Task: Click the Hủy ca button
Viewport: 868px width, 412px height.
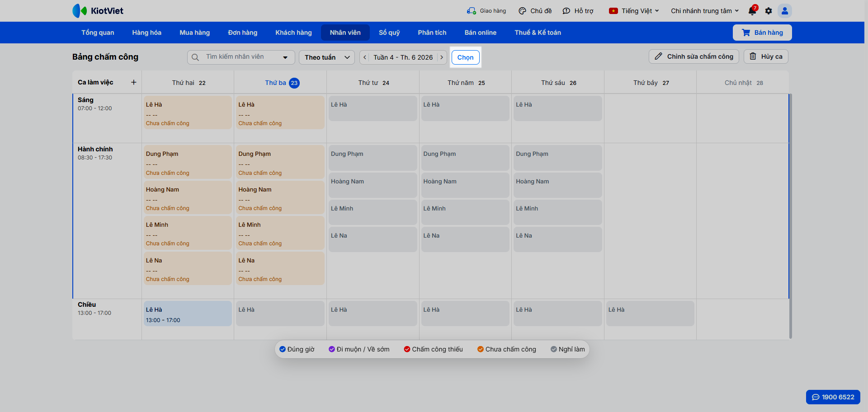Action: click(x=766, y=56)
